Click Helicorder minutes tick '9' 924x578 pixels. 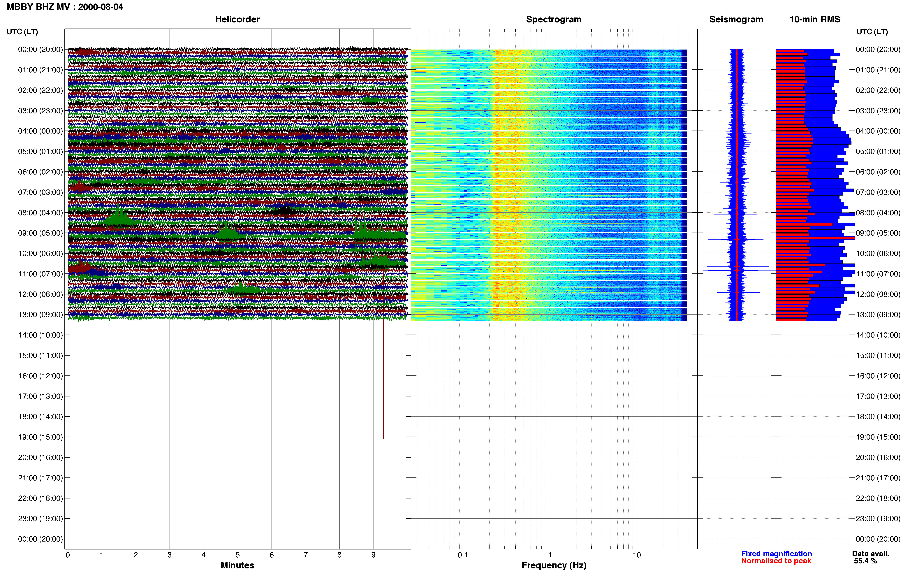[374, 555]
